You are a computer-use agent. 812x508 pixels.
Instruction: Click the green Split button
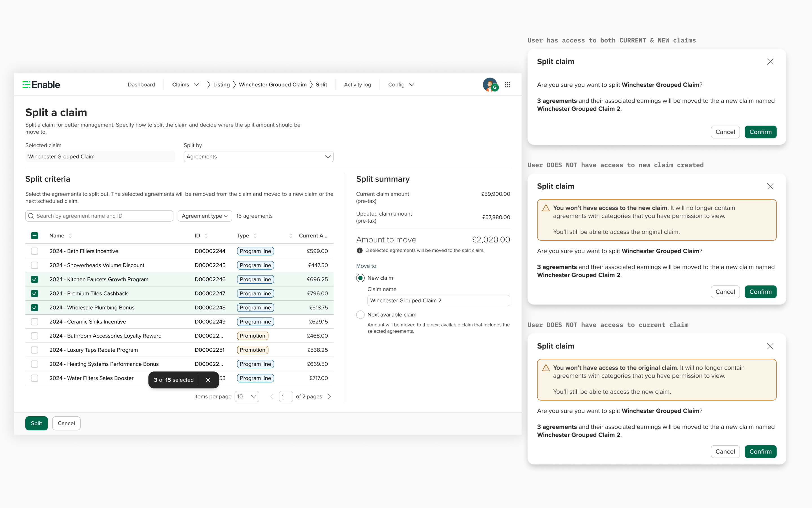[x=37, y=423]
